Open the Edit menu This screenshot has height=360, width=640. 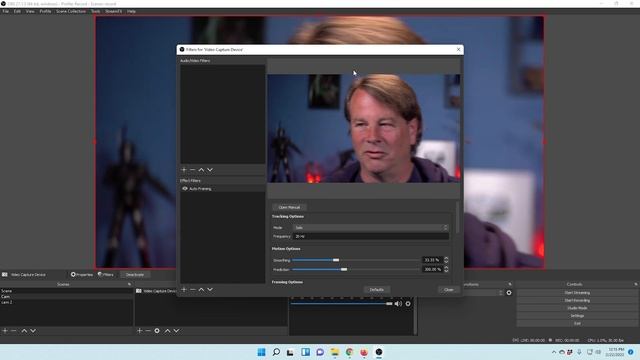coord(17,11)
